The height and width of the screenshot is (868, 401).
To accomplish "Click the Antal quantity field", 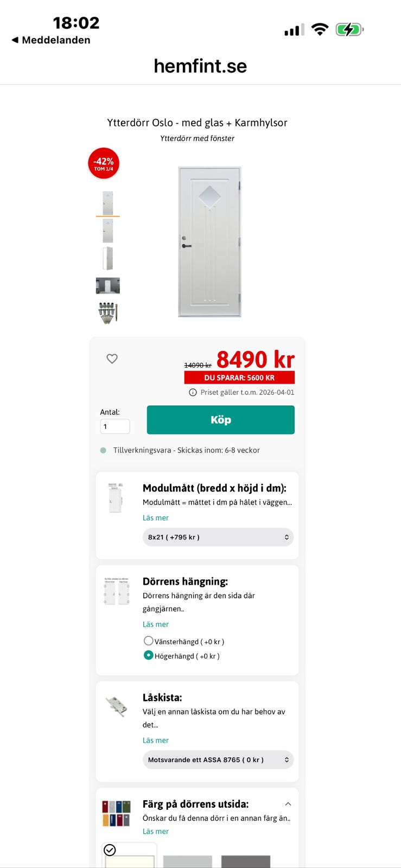I will [114, 426].
